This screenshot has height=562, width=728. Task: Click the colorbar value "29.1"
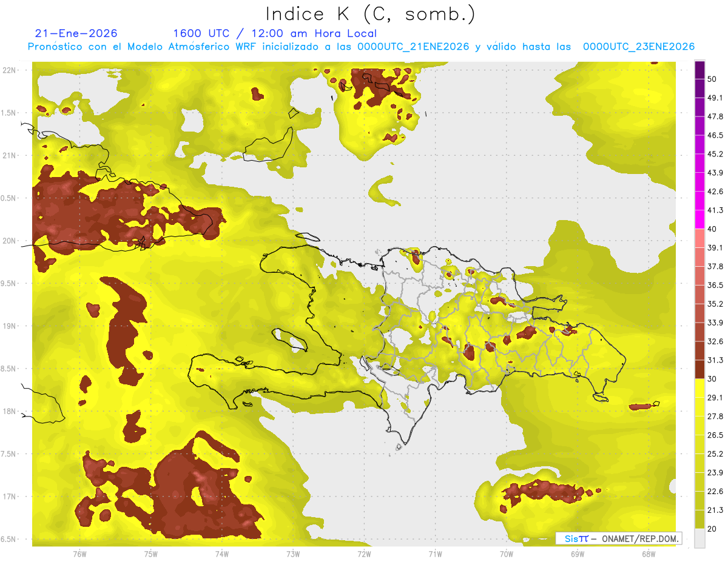(x=716, y=398)
